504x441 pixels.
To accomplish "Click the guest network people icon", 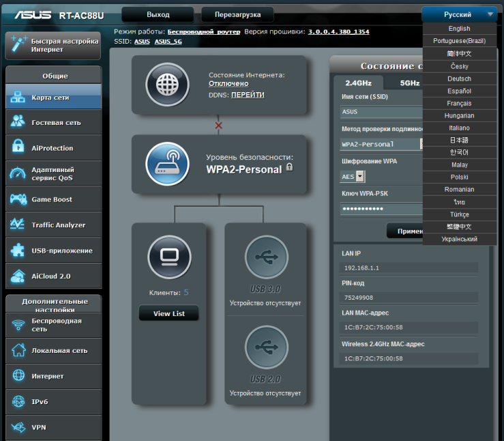I will tap(18, 122).
